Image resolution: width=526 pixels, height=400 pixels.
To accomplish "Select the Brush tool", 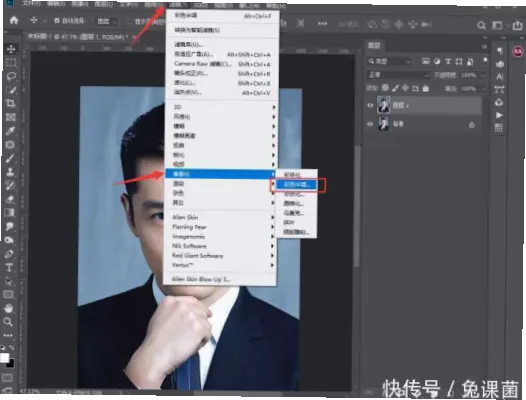I will [x=10, y=158].
